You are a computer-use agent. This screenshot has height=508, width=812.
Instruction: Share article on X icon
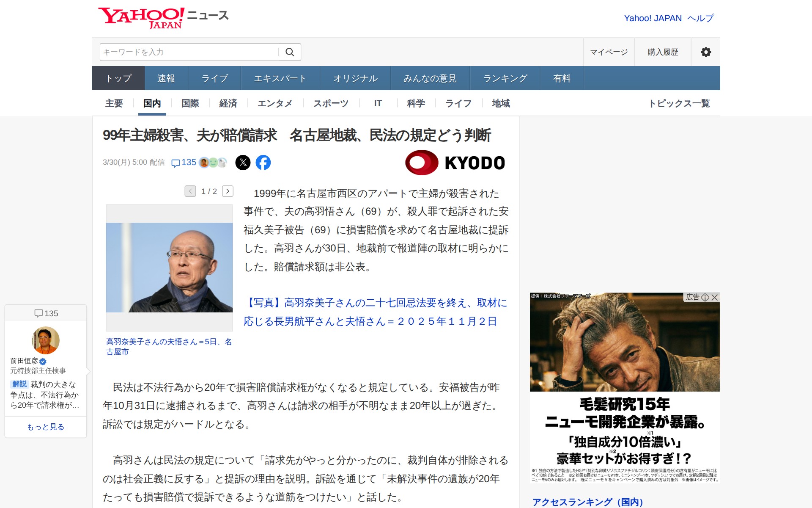(243, 163)
